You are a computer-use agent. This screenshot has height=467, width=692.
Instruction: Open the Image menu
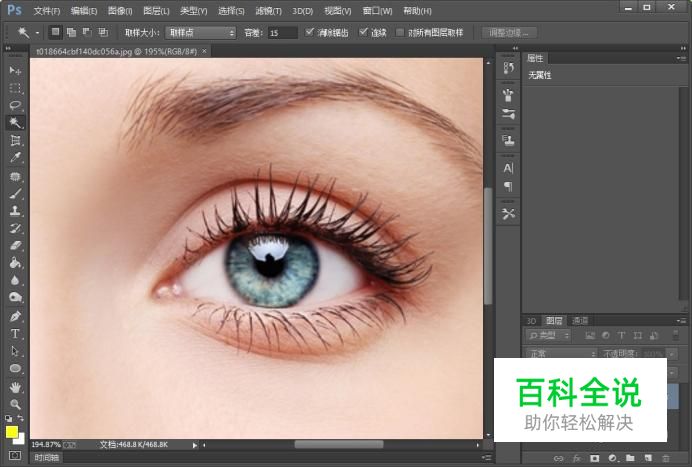click(120, 11)
